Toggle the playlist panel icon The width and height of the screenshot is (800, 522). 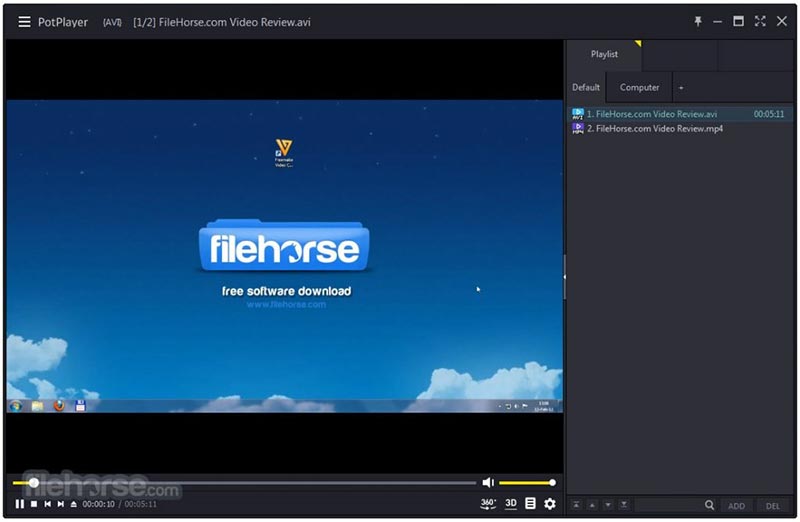point(530,504)
